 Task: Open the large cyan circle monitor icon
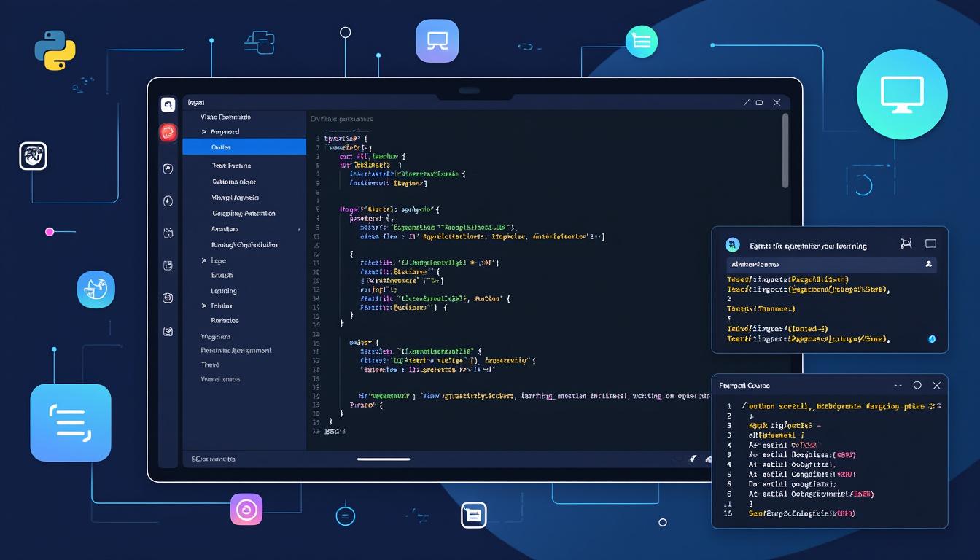pyautogui.click(x=902, y=94)
